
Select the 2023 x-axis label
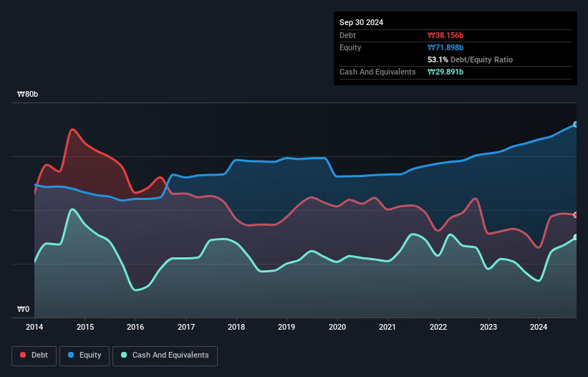coord(488,327)
